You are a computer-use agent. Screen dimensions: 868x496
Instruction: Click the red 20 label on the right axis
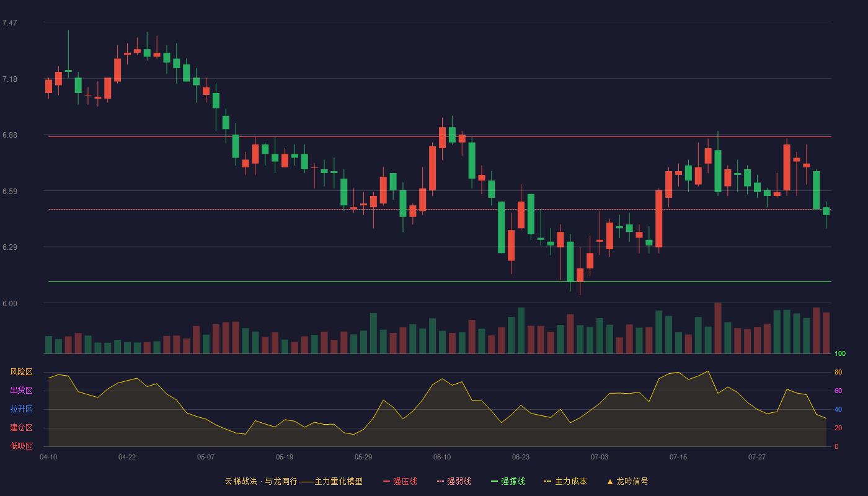(x=838, y=428)
